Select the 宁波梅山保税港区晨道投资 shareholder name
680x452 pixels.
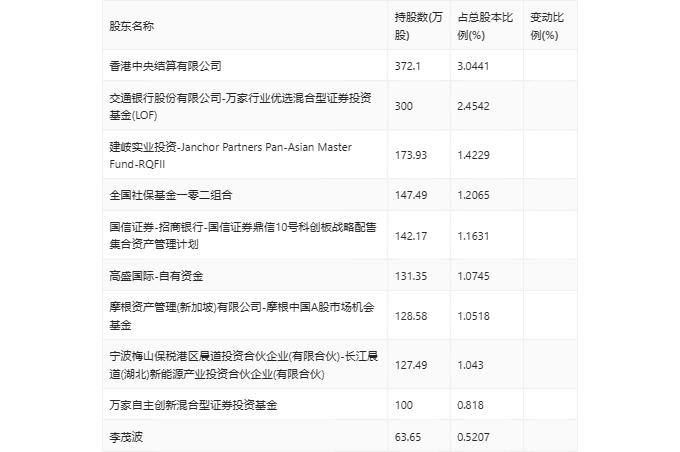pos(244,365)
